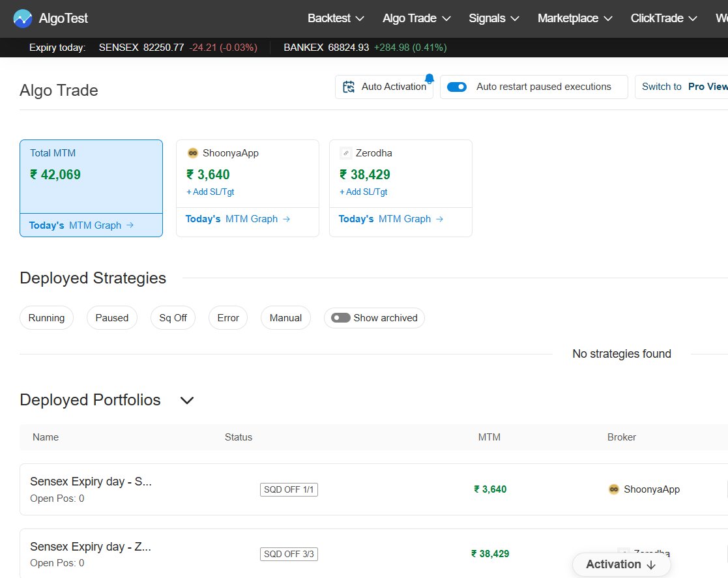Click the Auto Activation button
The width and height of the screenshot is (728, 578).
pyautogui.click(x=384, y=87)
